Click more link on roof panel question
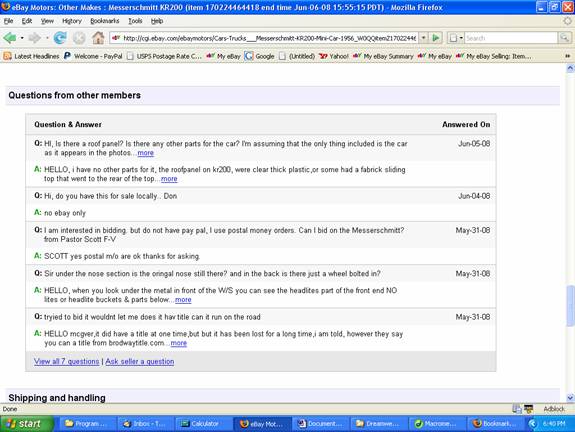The image size is (575, 432). [146, 153]
